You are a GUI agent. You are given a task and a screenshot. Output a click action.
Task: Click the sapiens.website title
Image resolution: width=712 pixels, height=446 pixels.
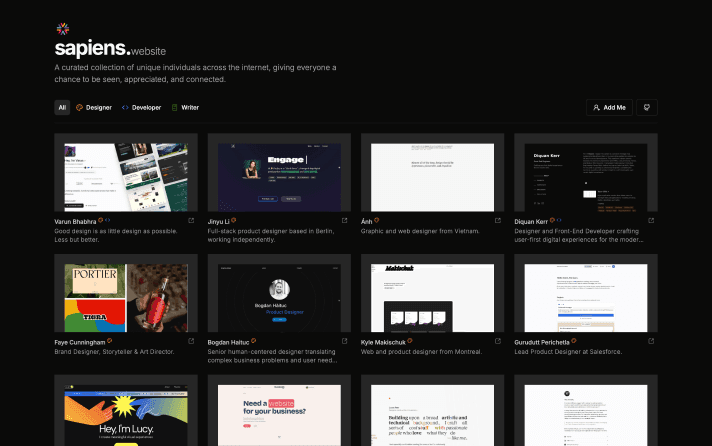pyautogui.click(x=110, y=48)
